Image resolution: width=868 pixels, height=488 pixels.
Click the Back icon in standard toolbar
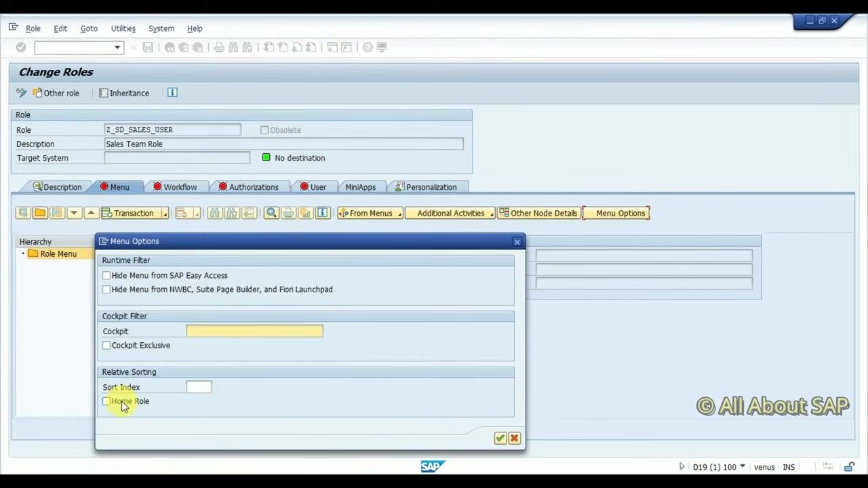point(170,47)
